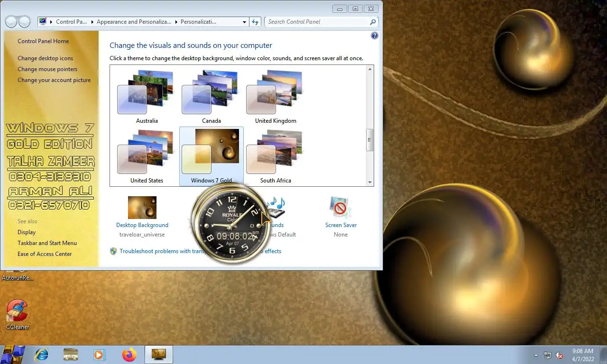The width and height of the screenshot is (607, 364).
Task: Click the theme list scrollbar thumb
Action: tap(370, 140)
